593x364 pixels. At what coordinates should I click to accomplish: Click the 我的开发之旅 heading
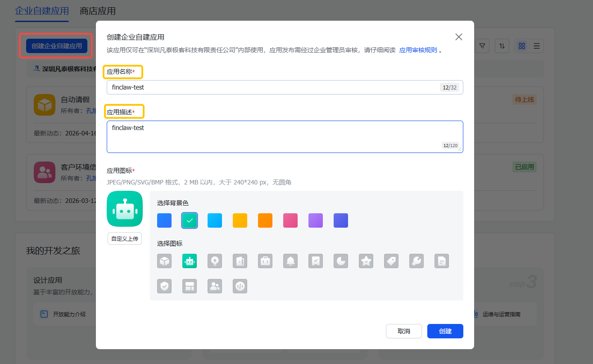(x=53, y=251)
